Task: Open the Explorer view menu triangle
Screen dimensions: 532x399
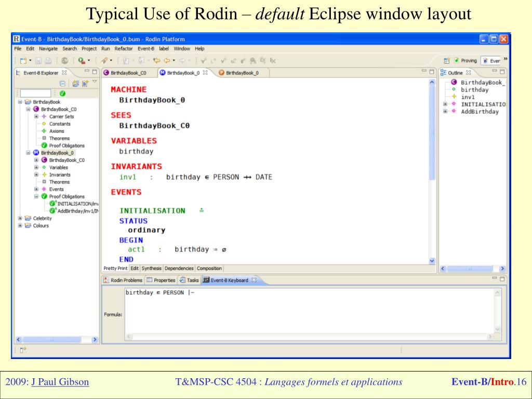Action: (x=95, y=82)
